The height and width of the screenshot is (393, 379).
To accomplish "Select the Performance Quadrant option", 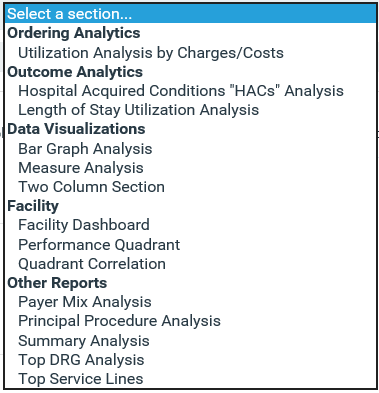I will click(191, 245).
